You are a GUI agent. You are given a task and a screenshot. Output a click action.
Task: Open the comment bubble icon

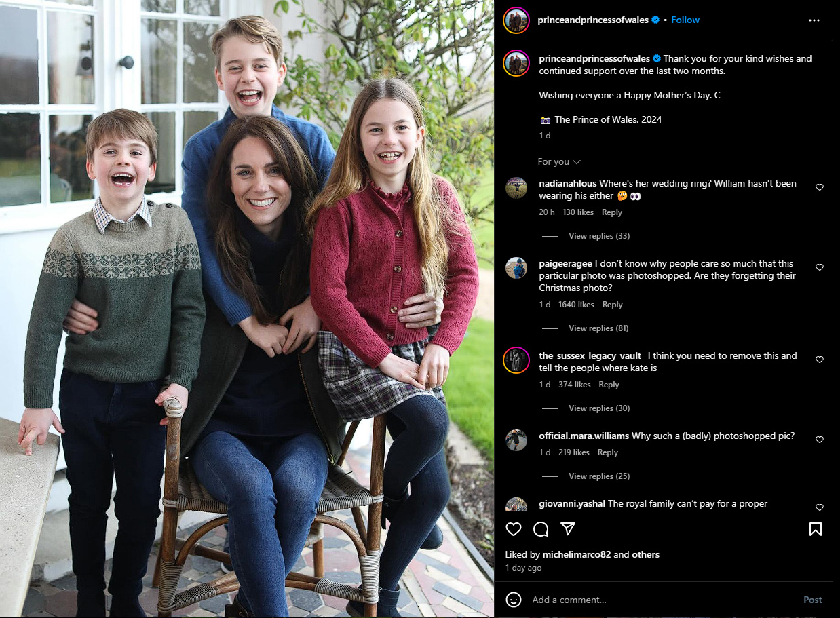pos(541,528)
